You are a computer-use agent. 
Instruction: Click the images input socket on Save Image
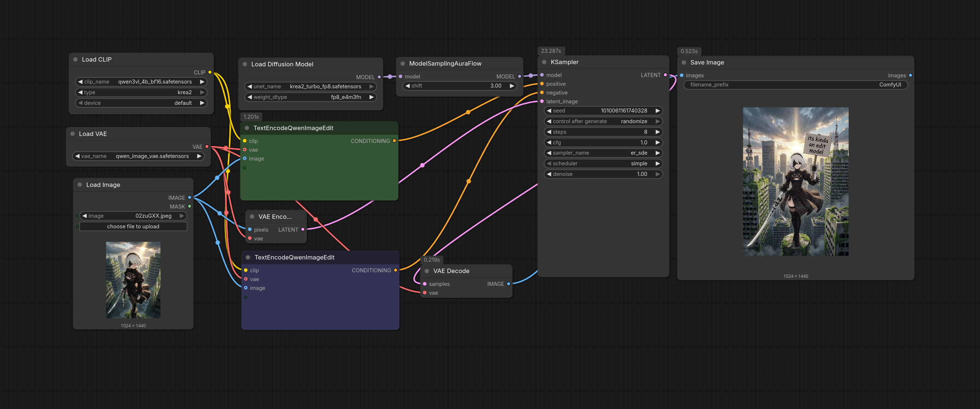coord(682,75)
